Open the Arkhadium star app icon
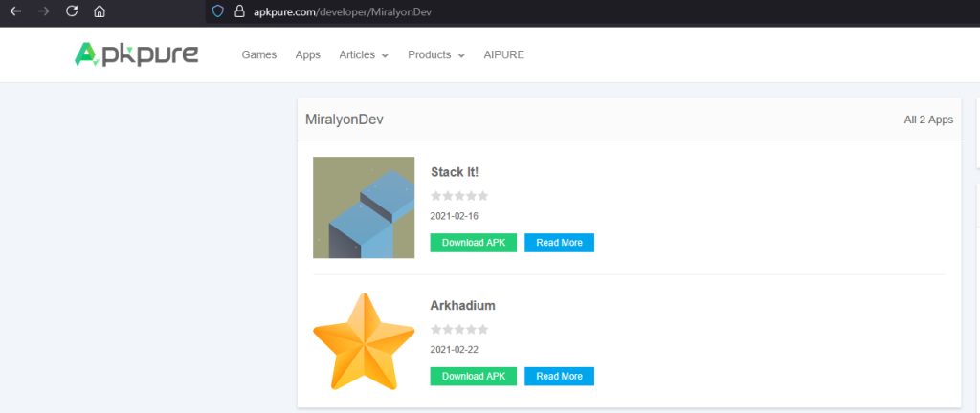The image size is (980, 413). coord(364,340)
